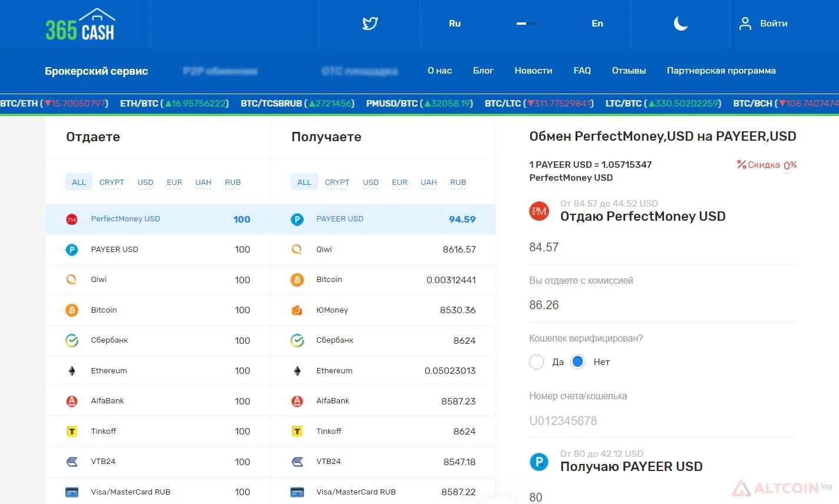This screenshot has width=839, height=504.
Task: Select ALL filter under Отдаете
Action: [x=79, y=182]
